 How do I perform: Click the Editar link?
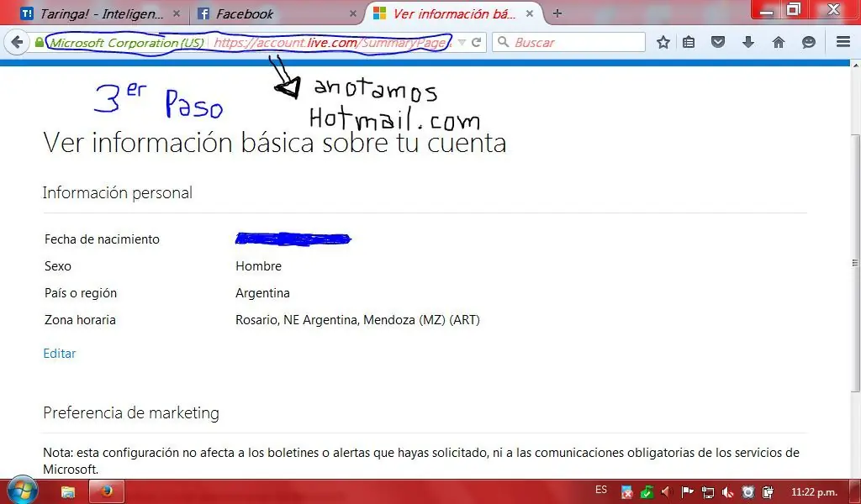point(60,354)
